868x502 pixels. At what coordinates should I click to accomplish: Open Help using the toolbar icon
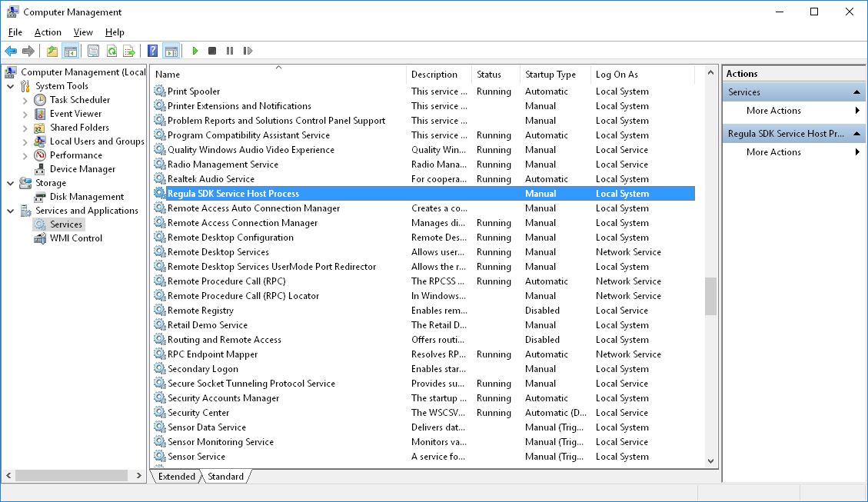[x=151, y=51]
